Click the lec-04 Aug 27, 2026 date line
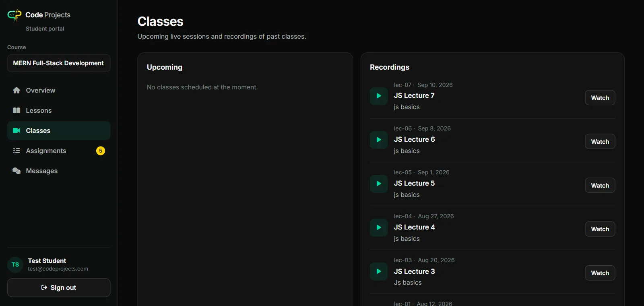The width and height of the screenshot is (644, 306). click(424, 216)
